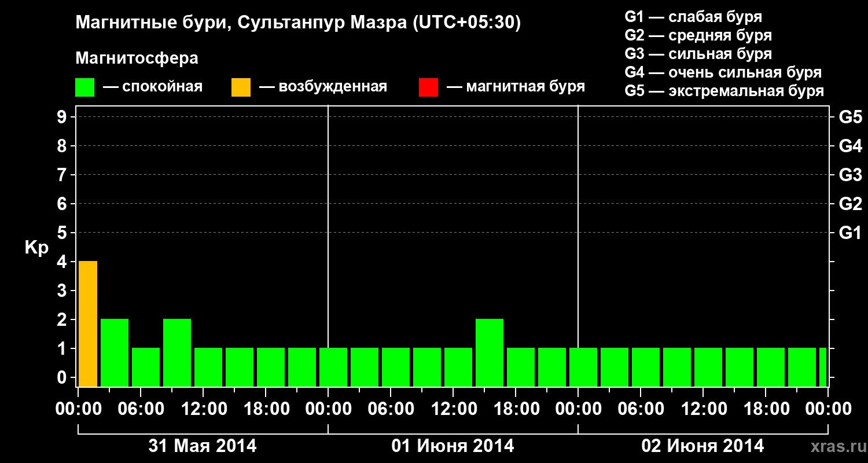The width and height of the screenshot is (868, 463).
Task: Click the orange Kp 4 bar
Action: point(88,324)
